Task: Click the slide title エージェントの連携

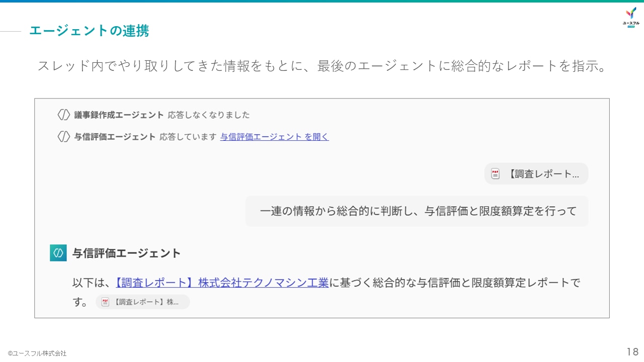Action: pyautogui.click(x=89, y=31)
